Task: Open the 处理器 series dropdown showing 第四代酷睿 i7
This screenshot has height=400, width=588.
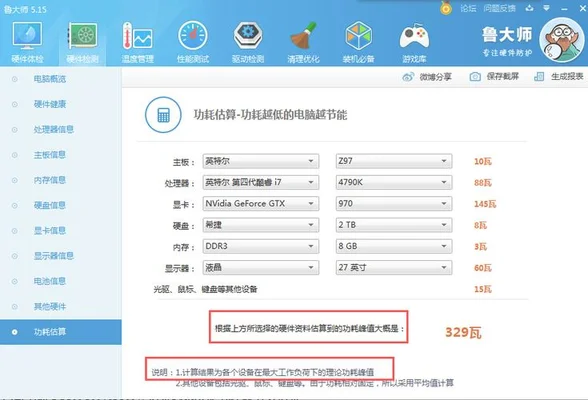Action: click(x=261, y=183)
